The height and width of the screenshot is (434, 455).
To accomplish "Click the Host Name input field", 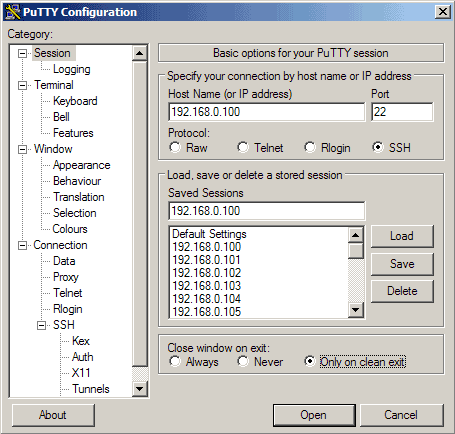I will point(267,112).
